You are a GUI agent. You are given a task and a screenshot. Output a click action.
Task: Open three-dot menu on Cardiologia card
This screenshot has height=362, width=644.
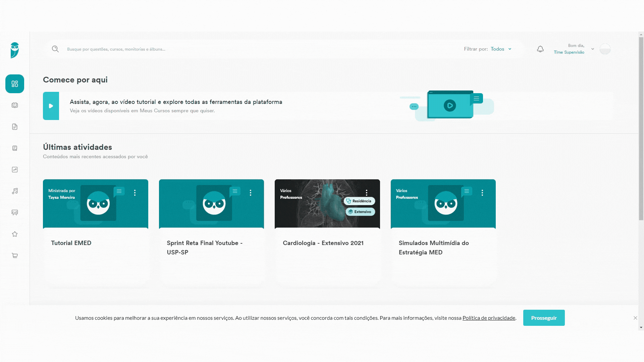[367, 193]
